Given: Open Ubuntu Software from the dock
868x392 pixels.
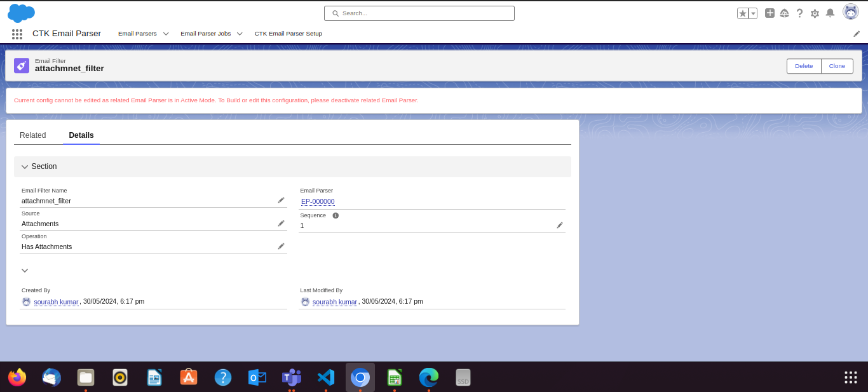Looking at the screenshot, I should tap(189, 377).
